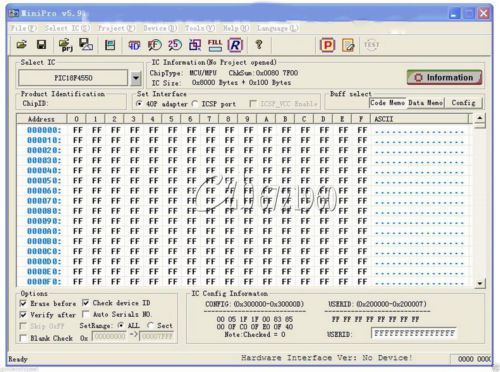This screenshot has width=500, height=372.
Task: Expand the Select IC dropdown arrow
Action: point(136,78)
